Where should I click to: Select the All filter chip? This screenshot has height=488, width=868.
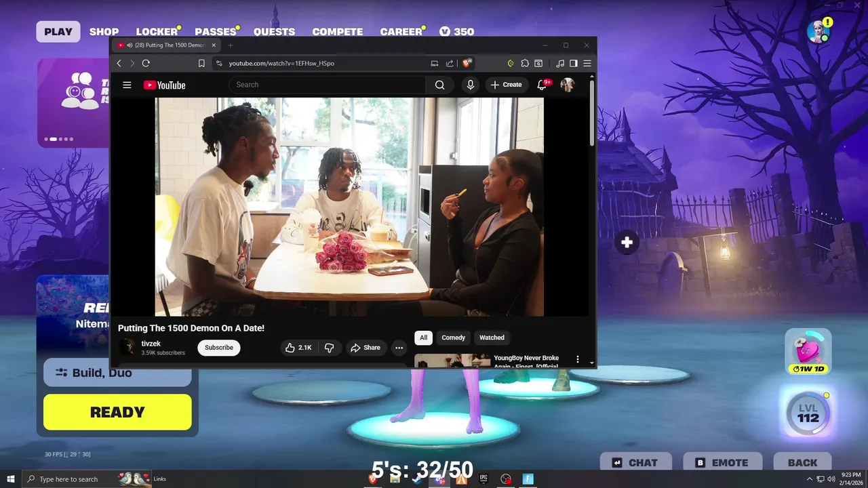[x=423, y=338]
